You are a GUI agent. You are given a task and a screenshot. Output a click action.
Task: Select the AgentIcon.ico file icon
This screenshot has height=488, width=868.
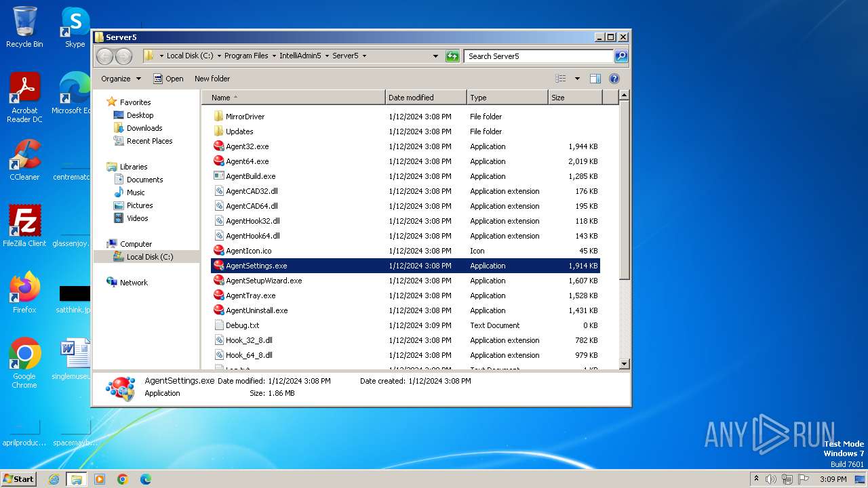click(x=219, y=251)
